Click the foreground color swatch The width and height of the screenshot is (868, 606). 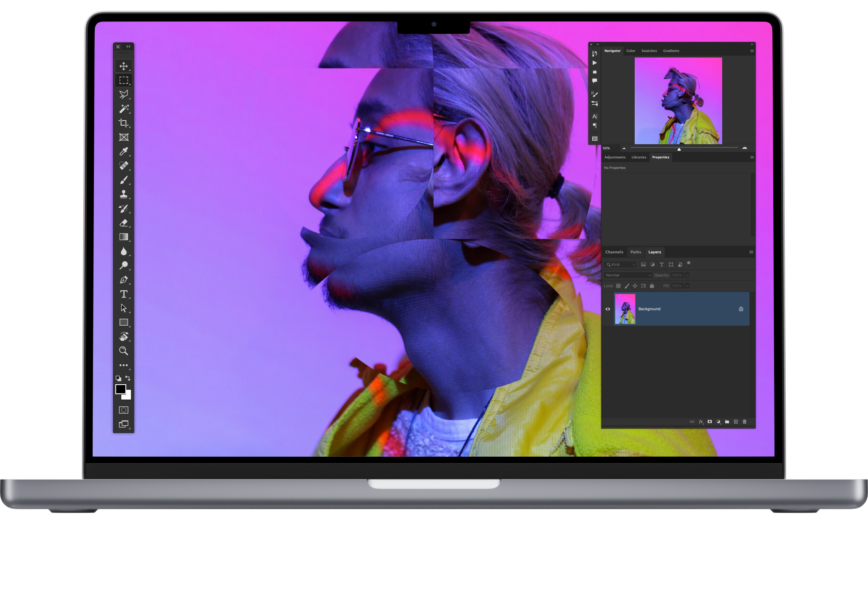tap(121, 389)
